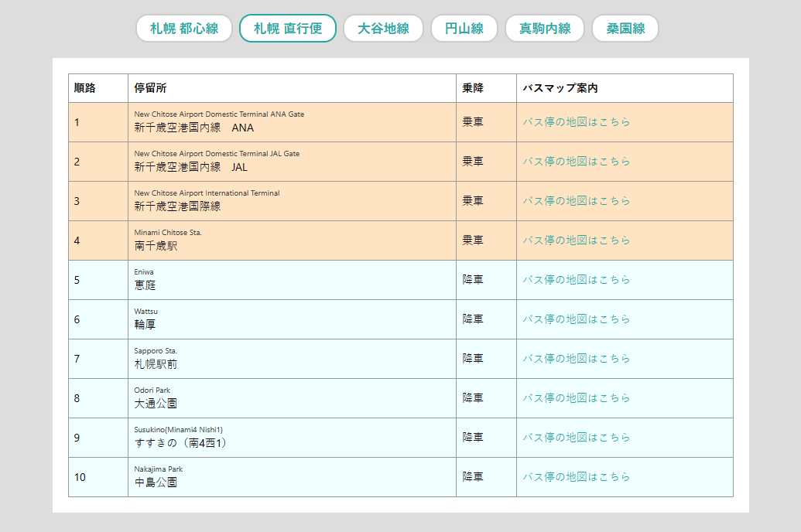The width and height of the screenshot is (801, 532).
Task: Click 乗車 in the ANA Gate row
Action: pos(473,122)
